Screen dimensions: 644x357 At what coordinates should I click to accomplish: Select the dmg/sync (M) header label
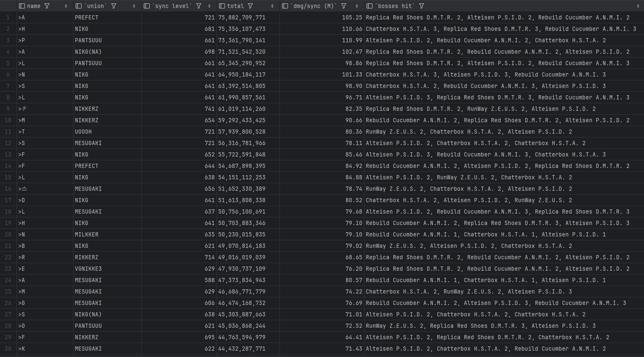(314, 6)
